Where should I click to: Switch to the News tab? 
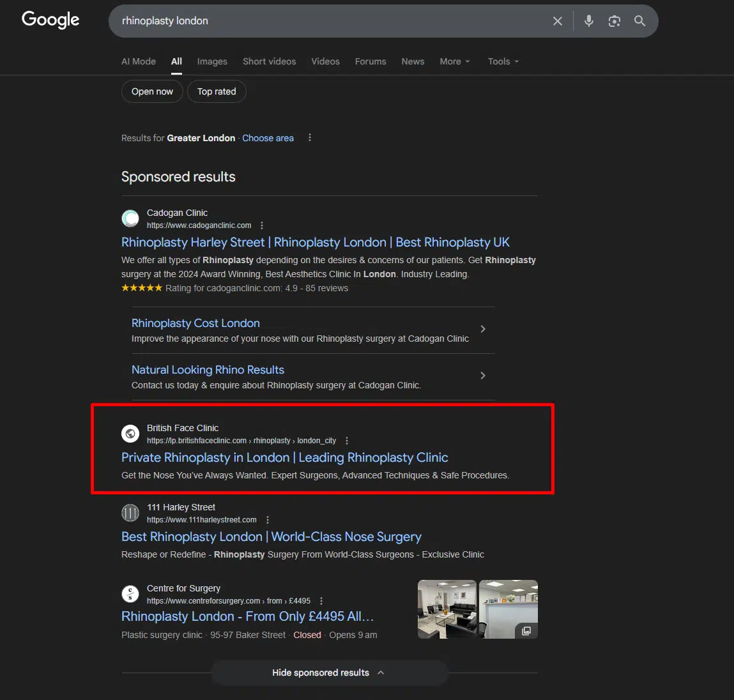pos(413,61)
